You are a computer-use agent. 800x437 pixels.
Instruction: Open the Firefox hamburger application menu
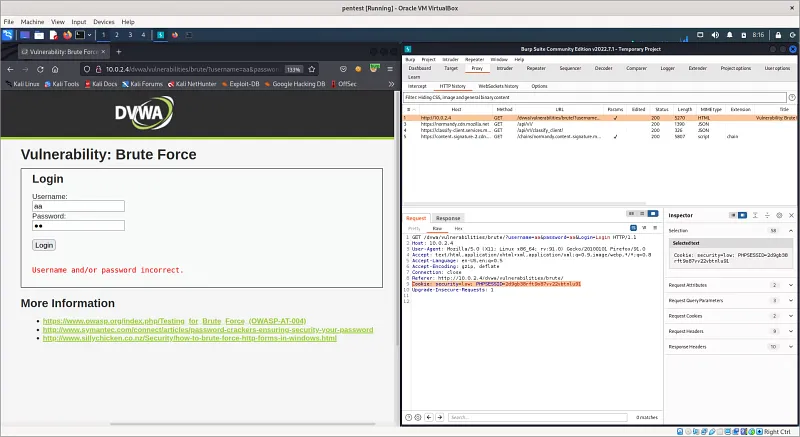pos(390,69)
